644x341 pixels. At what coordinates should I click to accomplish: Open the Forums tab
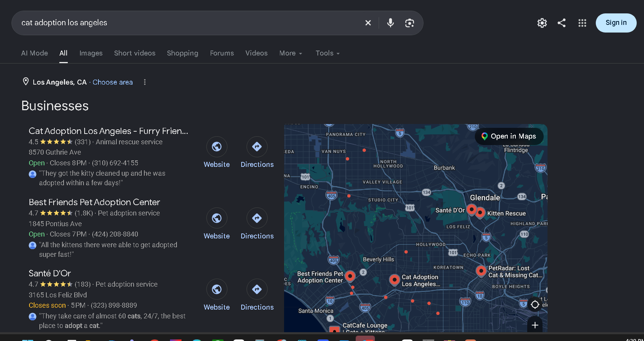[x=222, y=53]
